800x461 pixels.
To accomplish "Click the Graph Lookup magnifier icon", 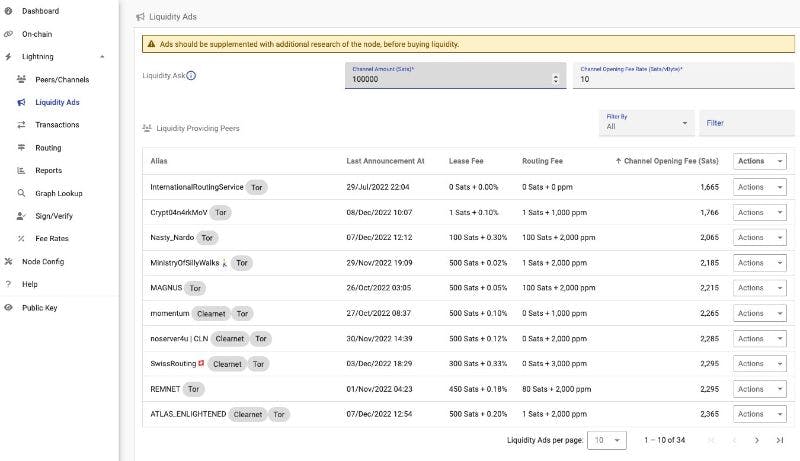I will [21, 193].
